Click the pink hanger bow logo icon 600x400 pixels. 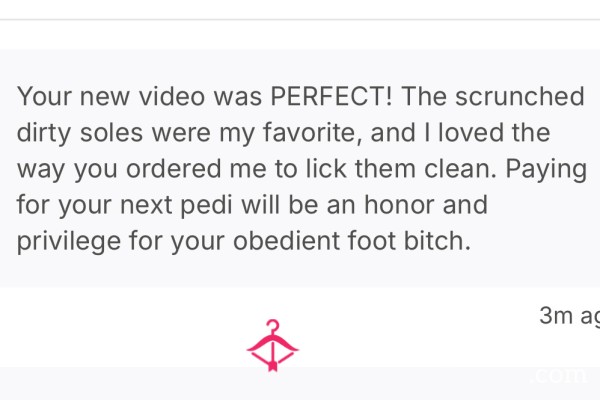[272, 345]
